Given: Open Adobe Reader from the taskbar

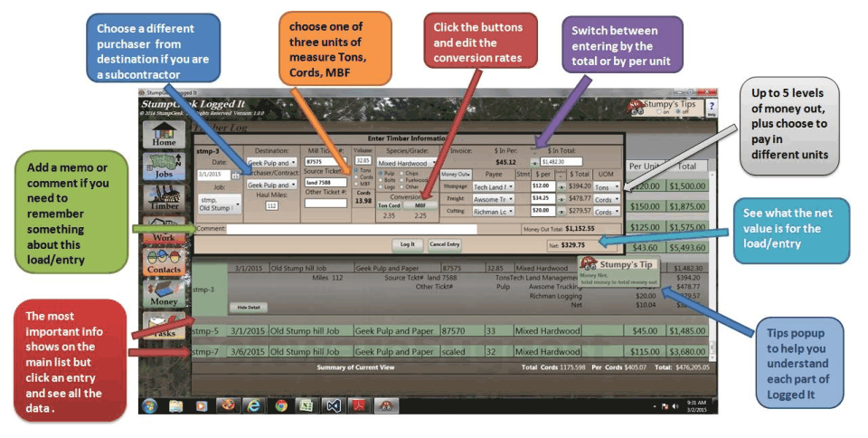Looking at the screenshot, I should [360, 406].
